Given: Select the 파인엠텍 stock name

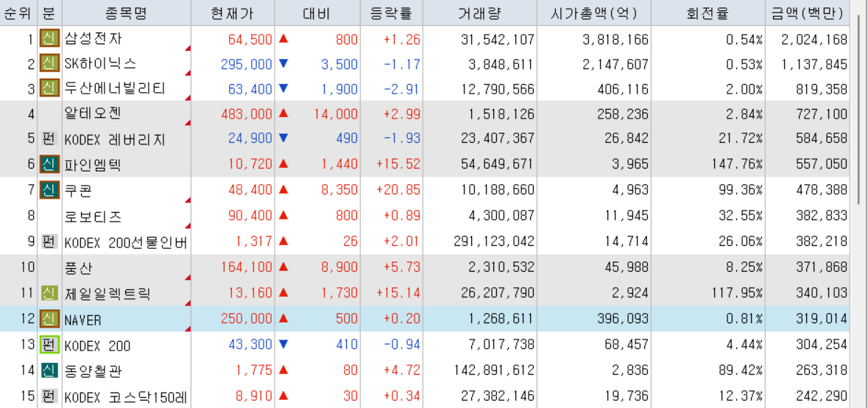Looking at the screenshot, I should [x=93, y=164].
